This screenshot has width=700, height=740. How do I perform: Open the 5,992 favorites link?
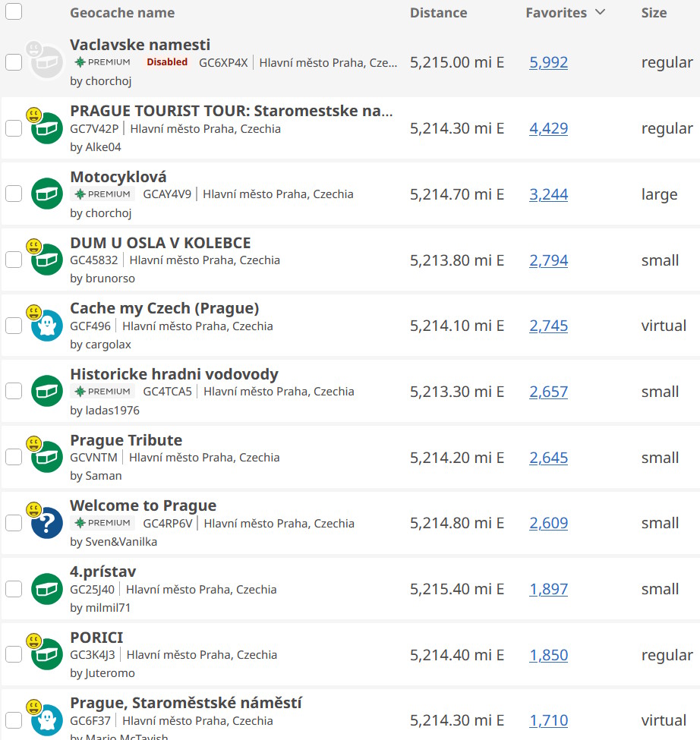click(x=548, y=62)
